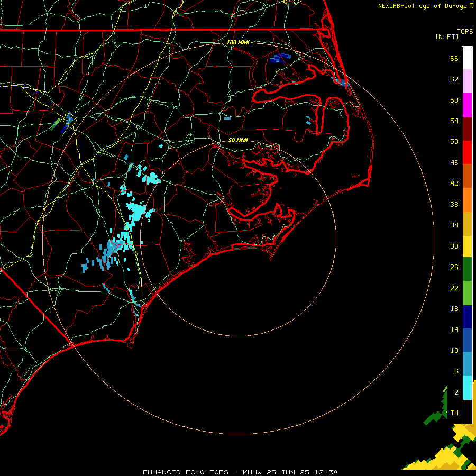Pick the light green swatch beside 22
The width and height of the screenshot is (476, 476).
pos(467,293)
